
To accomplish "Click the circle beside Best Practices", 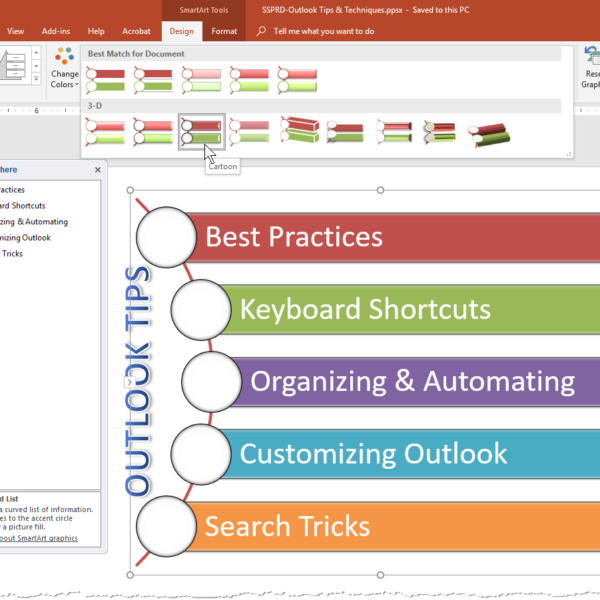I will pos(166,237).
